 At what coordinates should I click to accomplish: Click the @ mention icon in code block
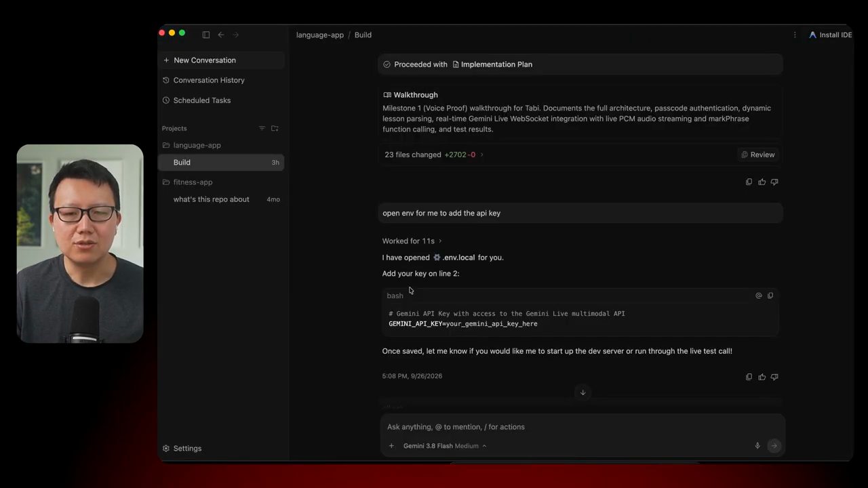click(759, 296)
